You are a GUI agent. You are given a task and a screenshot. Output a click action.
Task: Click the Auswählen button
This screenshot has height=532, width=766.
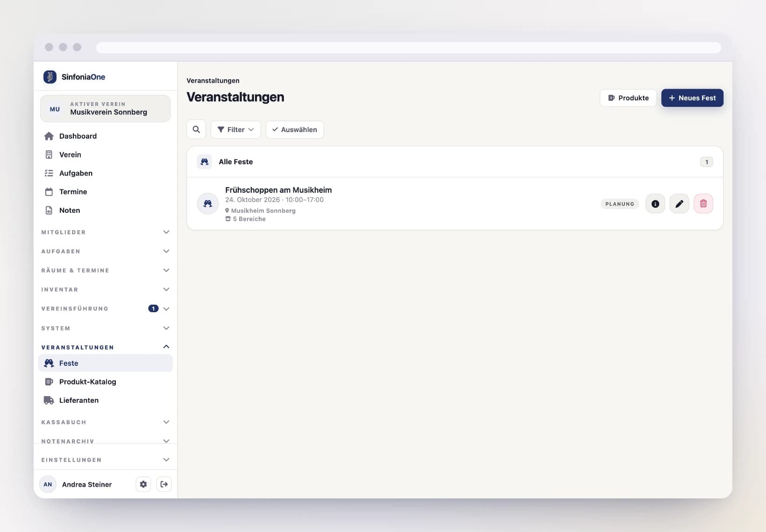[295, 130]
